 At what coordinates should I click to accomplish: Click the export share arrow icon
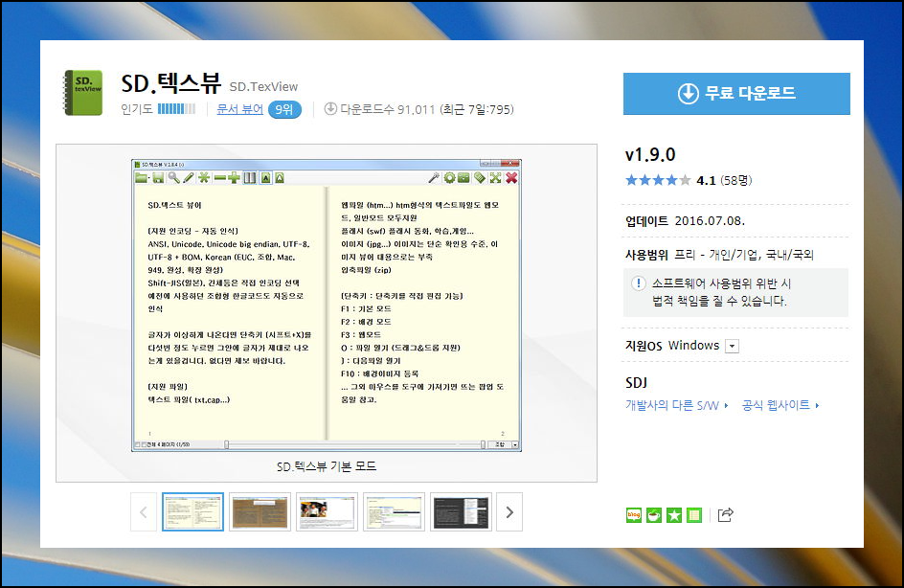coord(725,515)
